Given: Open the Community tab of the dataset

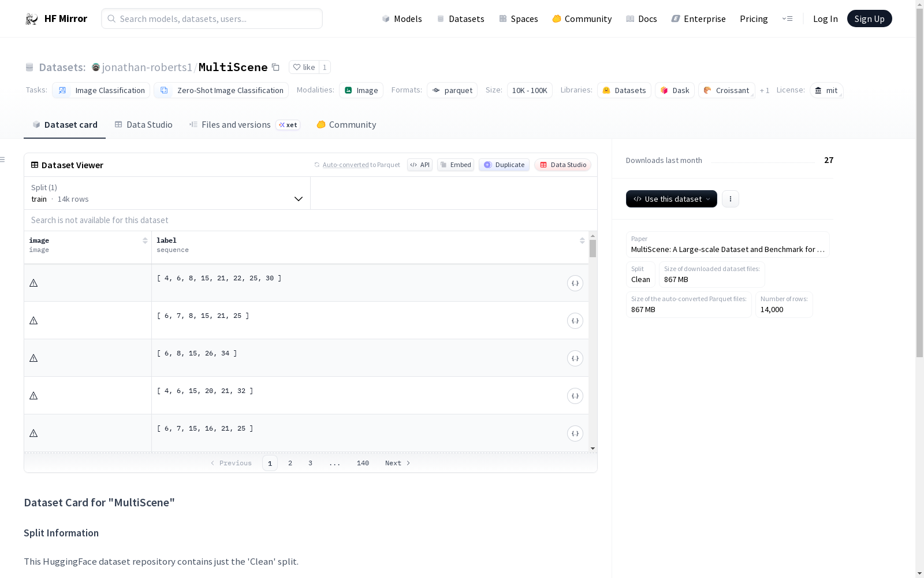Looking at the screenshot, I should [346, 125].
